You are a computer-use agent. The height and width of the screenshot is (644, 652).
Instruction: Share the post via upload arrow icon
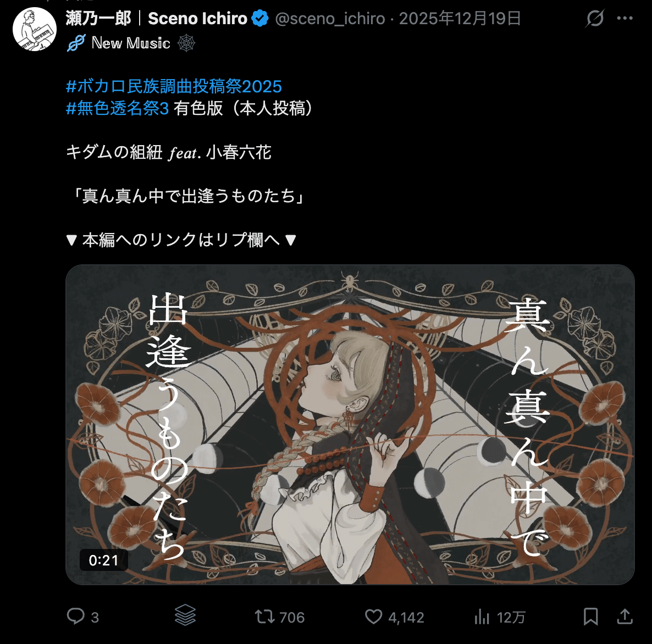pos(625,616)
